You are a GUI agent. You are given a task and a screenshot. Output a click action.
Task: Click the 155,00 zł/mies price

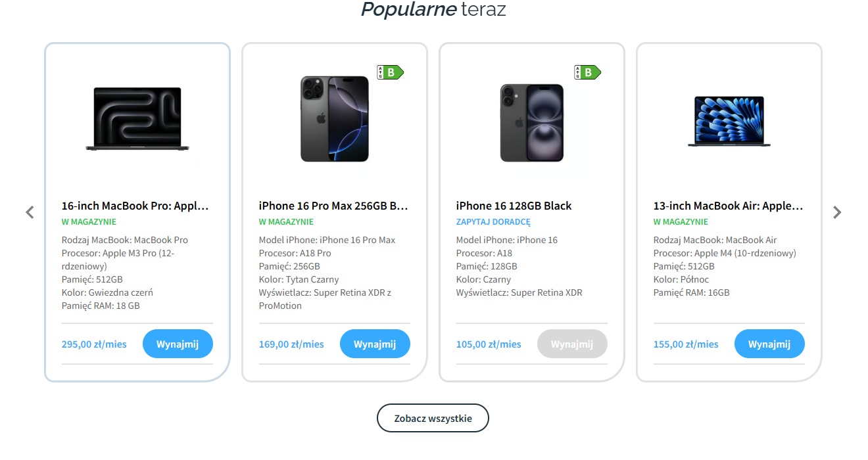click(x=686, y=344)
